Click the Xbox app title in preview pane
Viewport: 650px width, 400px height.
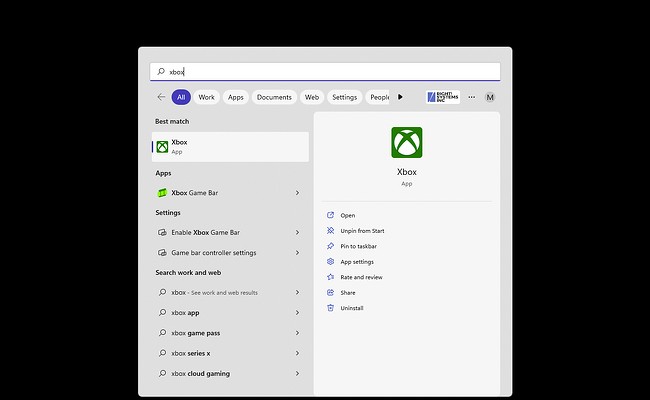click(407, 172)
